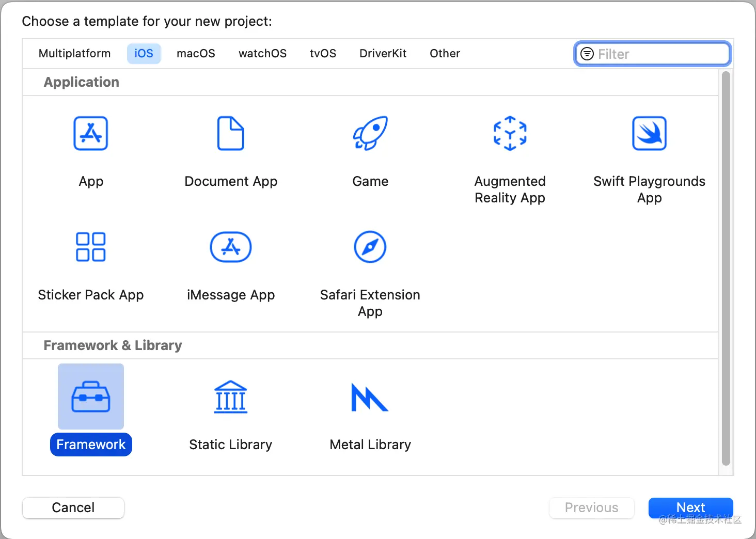This screenshot has width=756, height=539.
Task: Click the "iMessage App" label
Action: [231, 295]
